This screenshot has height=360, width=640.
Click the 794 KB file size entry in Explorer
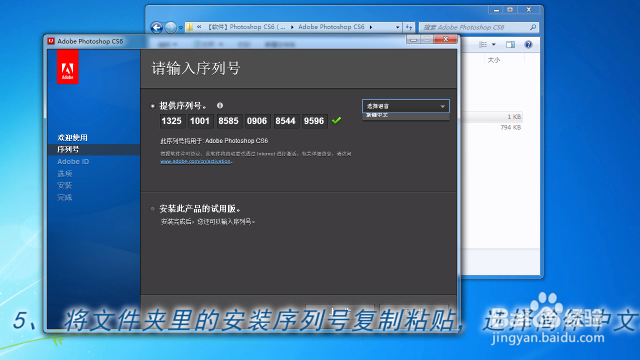(511, 127)
